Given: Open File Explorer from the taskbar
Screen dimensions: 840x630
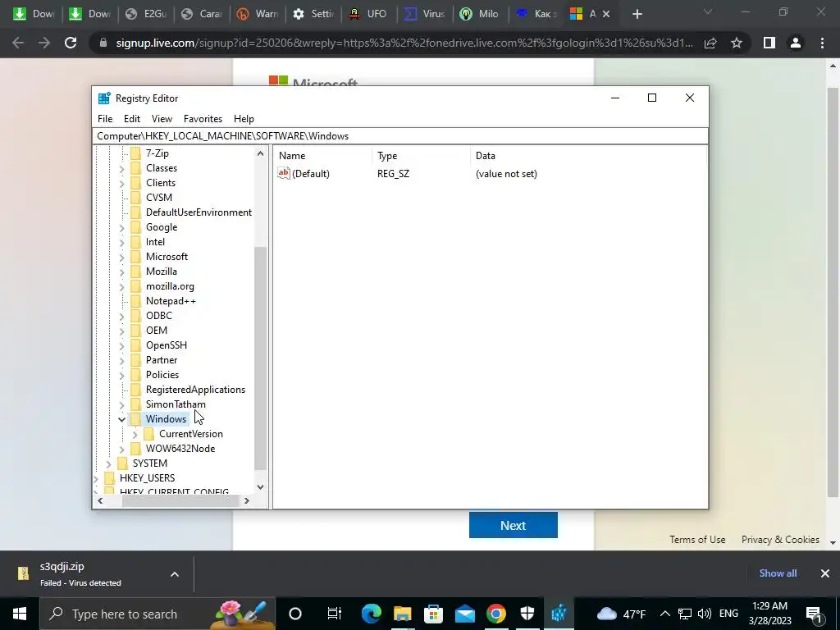Looking at the screenshot, I should click(x=402, y=614).
